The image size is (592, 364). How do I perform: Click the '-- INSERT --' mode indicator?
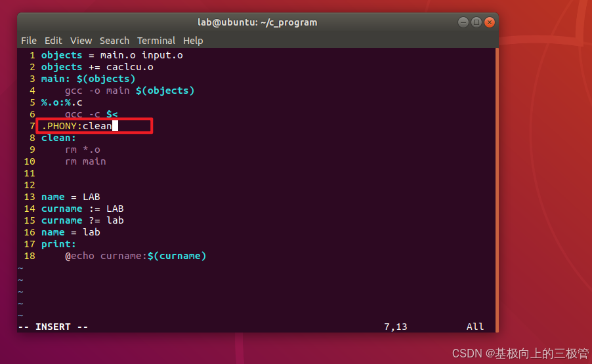tap(53, 327)
